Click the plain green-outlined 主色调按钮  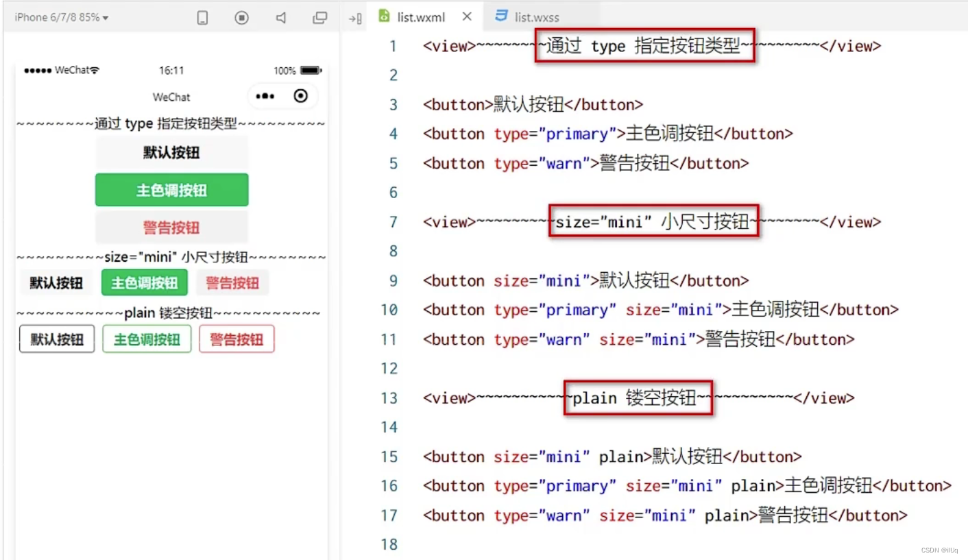click(x=147, y=339)
